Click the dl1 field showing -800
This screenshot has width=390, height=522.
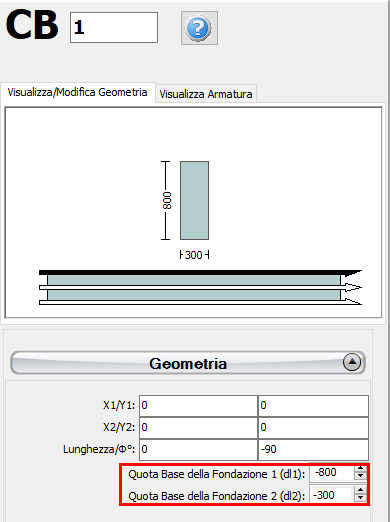(x=332, y=473)
